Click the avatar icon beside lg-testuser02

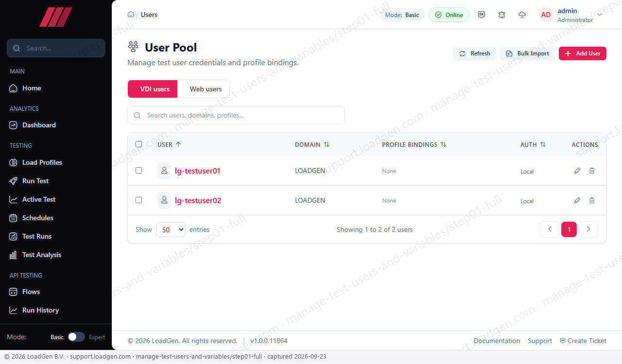[x=164, y=200]
